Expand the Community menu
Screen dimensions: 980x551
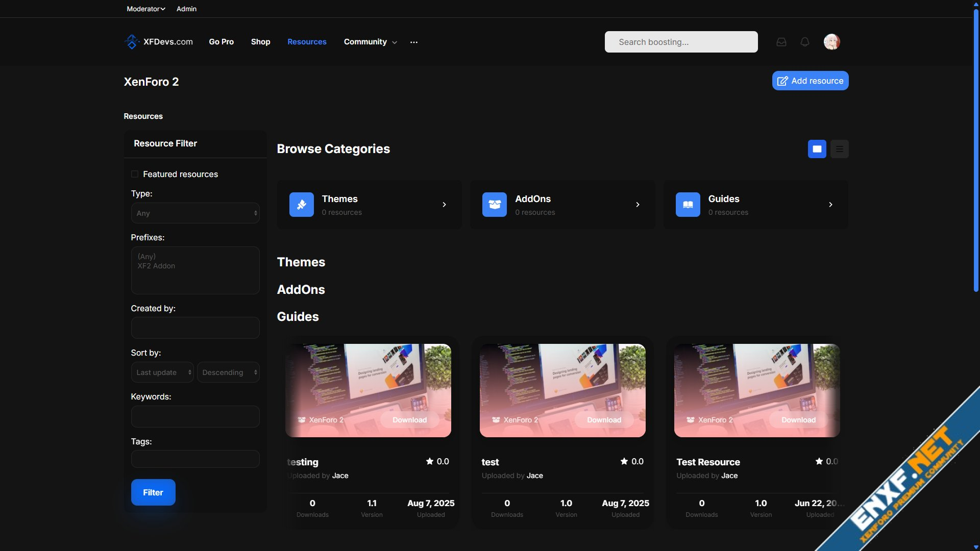(371, 42)
